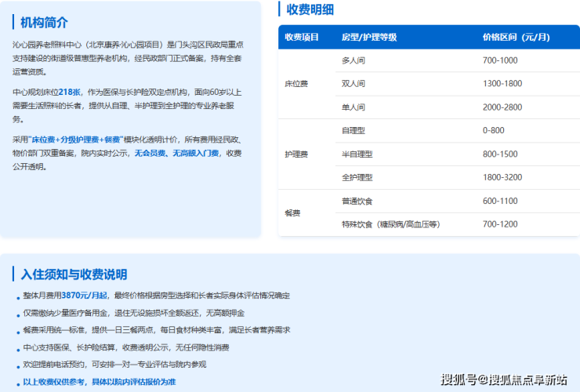The height and width of the screenshot is (392, 580).
Task: Select the 自理型 care level cell
Action: (x=353, y=130)
